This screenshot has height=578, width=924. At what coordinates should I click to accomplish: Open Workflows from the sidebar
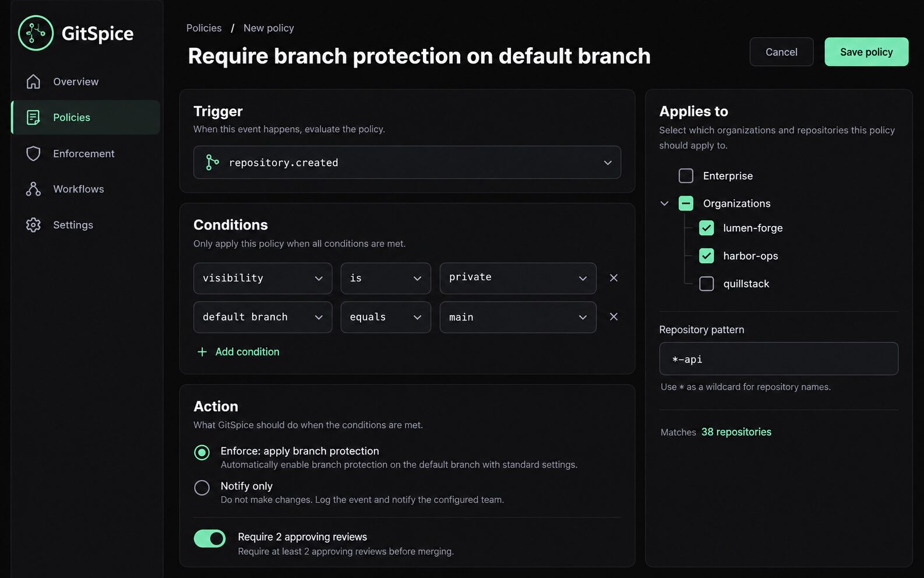coord(86,189)
